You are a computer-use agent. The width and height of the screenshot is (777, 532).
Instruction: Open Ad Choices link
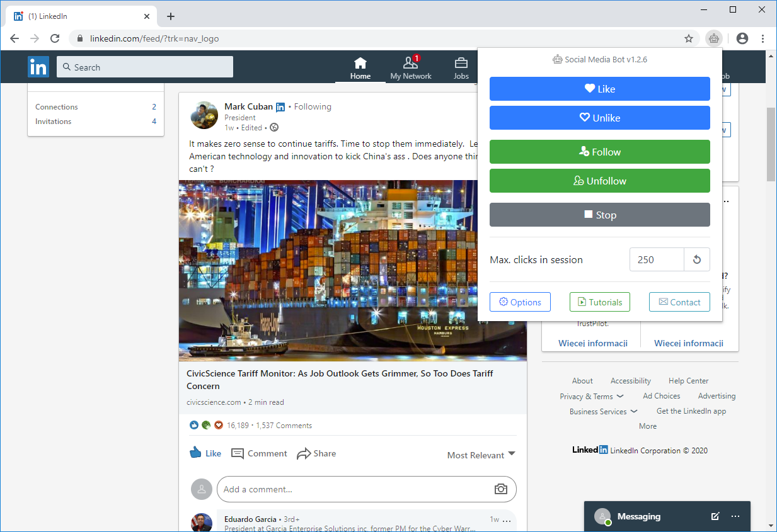tap(661, 396)
